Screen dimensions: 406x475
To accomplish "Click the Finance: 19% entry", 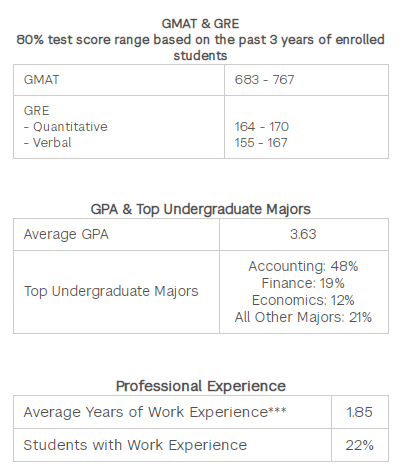I will (x=303, y=283).
